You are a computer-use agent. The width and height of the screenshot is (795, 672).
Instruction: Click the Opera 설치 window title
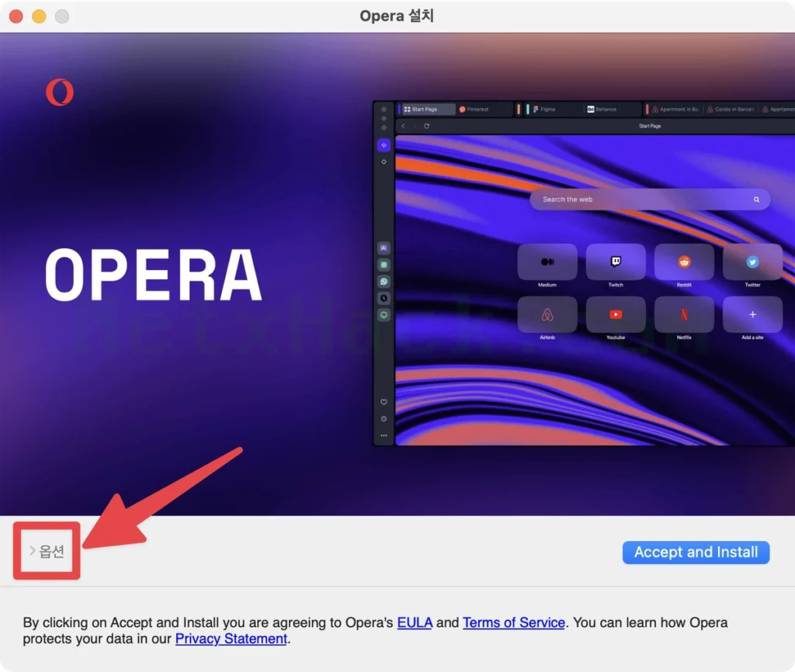click(397, 16)
